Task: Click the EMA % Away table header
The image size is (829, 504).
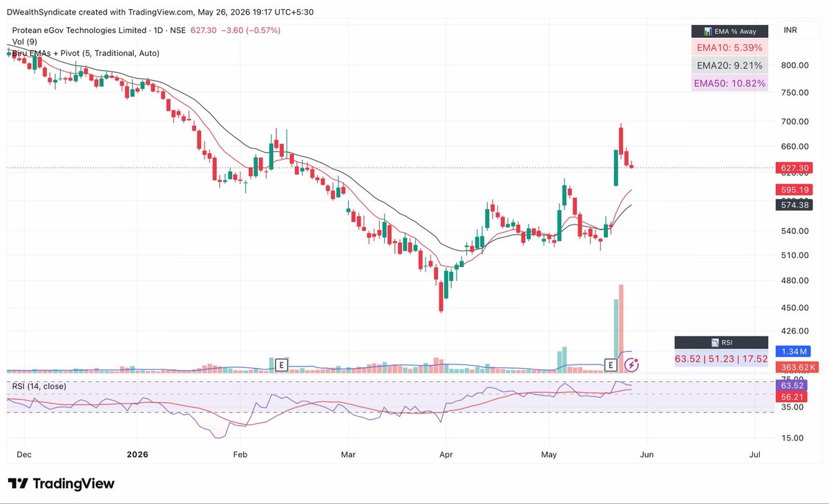Action: click(x=730, y=32)
